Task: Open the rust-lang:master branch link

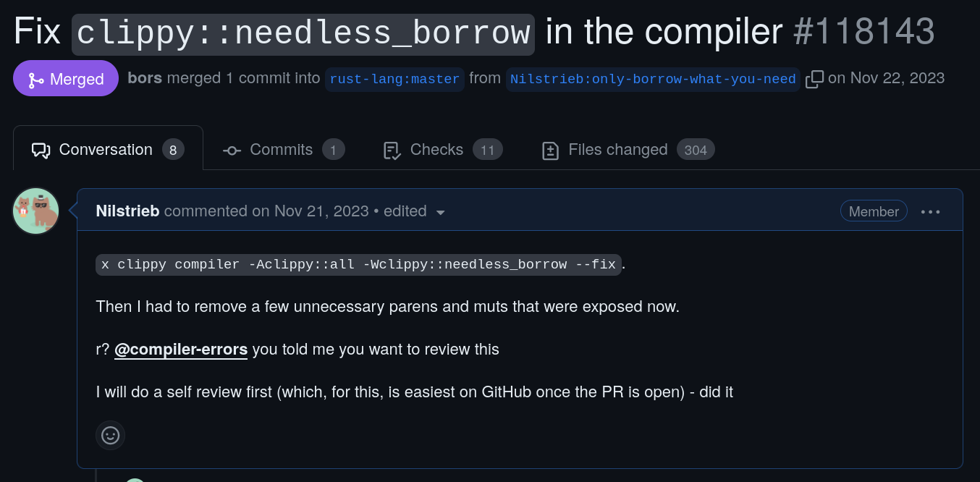Action: click(394, 79)
